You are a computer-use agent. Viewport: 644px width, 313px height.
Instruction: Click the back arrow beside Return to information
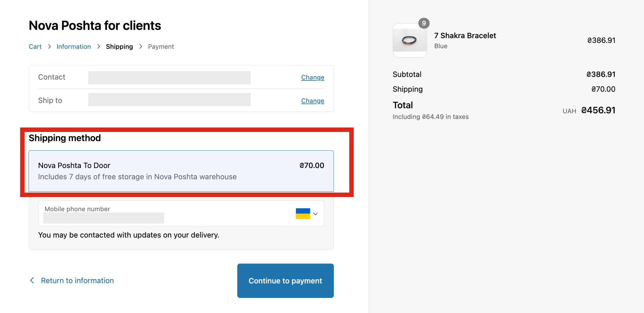32,280
